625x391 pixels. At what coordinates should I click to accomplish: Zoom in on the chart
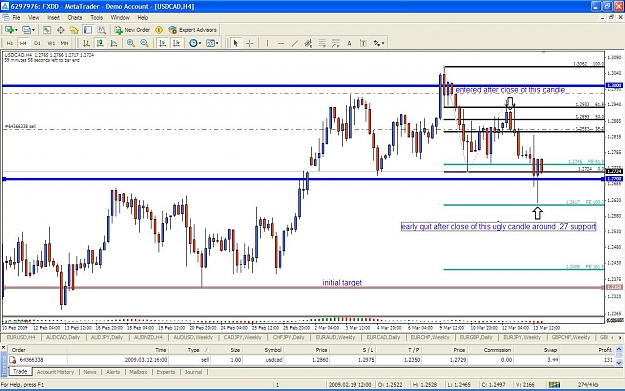[x=130, y=43]
